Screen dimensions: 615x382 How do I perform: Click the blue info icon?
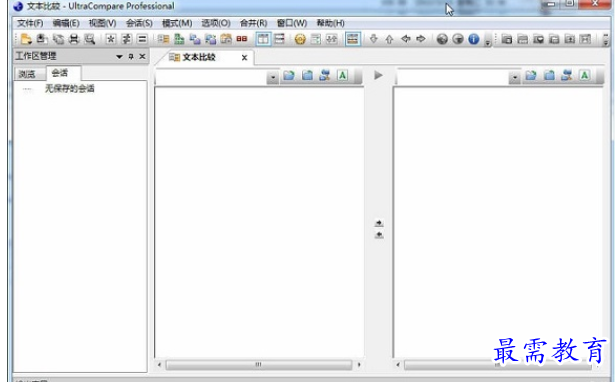[474, 39]
